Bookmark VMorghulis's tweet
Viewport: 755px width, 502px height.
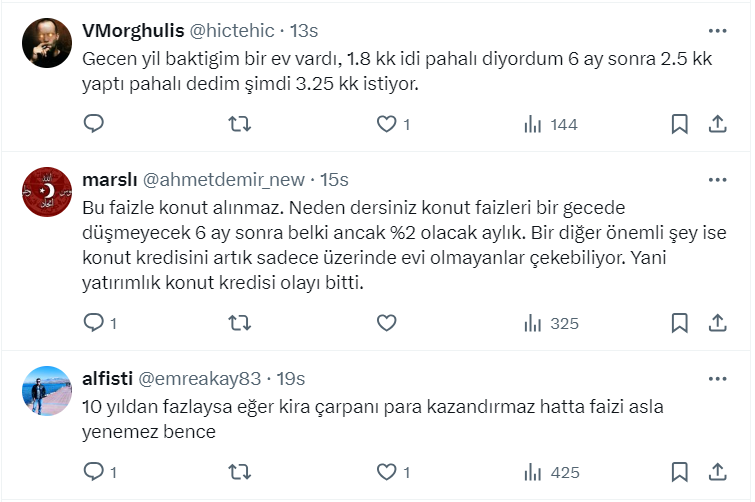pos(679,124)
